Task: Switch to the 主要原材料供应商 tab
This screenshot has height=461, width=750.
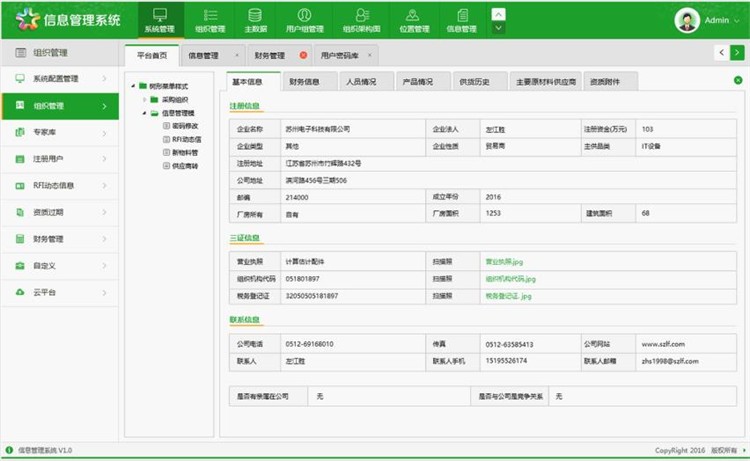Action: (x=546, y=82)
